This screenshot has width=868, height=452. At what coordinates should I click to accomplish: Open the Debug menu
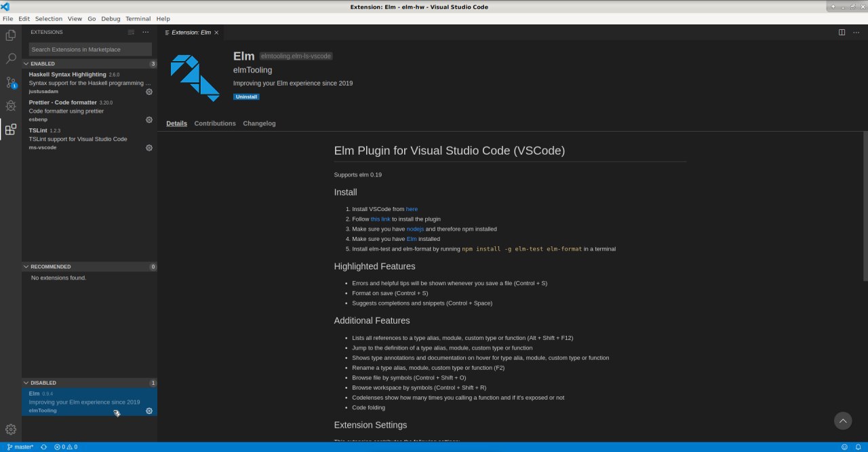[x=111, y=18]
